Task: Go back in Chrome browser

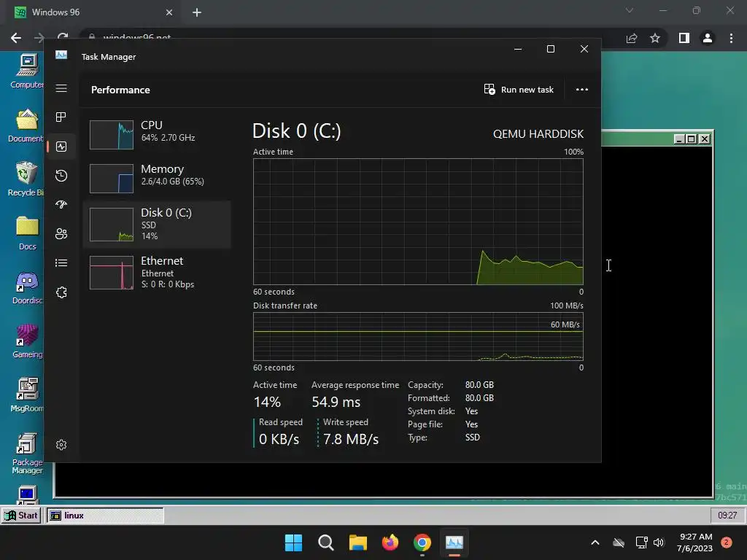Action: click(16, 38)
